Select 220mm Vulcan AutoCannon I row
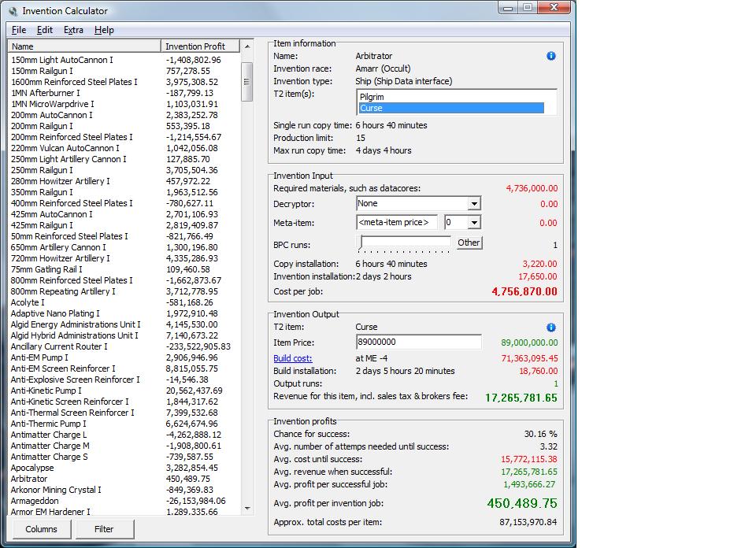This screenshot has width=756, height=548. 124,148
